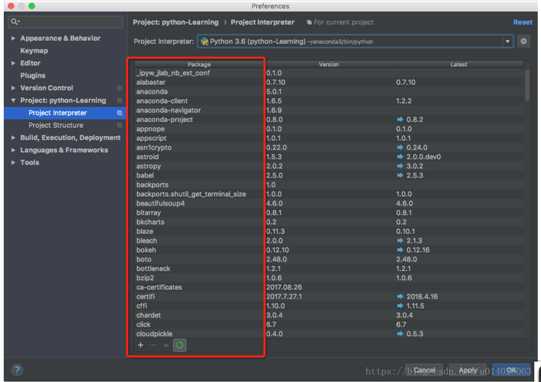The width and height of the screenshot is (541, 382).
Task: Select Project Structure in sidebar
Action: [x=56, y=125]
